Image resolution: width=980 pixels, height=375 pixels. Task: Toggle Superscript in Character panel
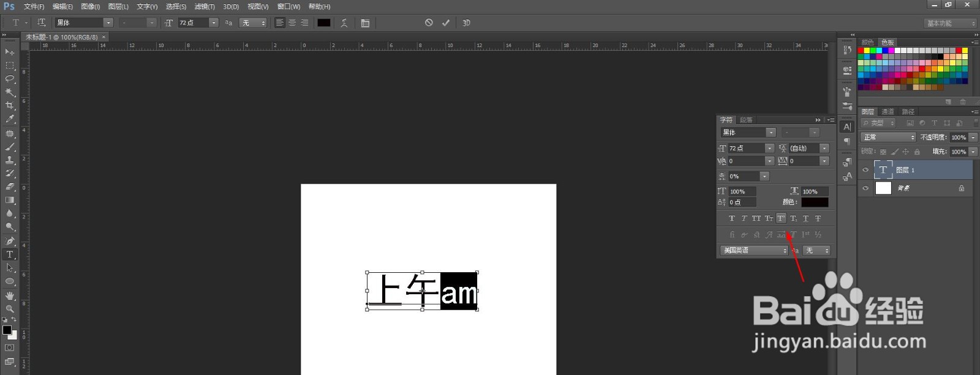click(781, 218)
